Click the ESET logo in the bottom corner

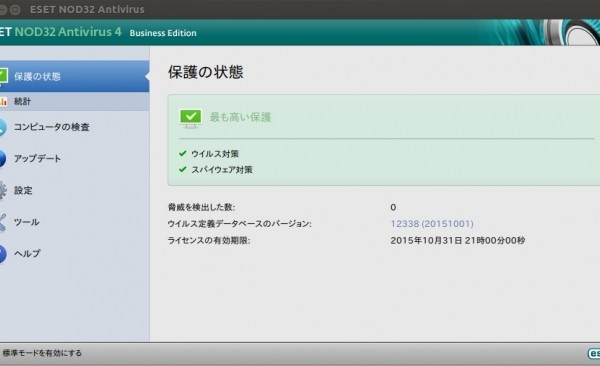[x=594, y=353]
